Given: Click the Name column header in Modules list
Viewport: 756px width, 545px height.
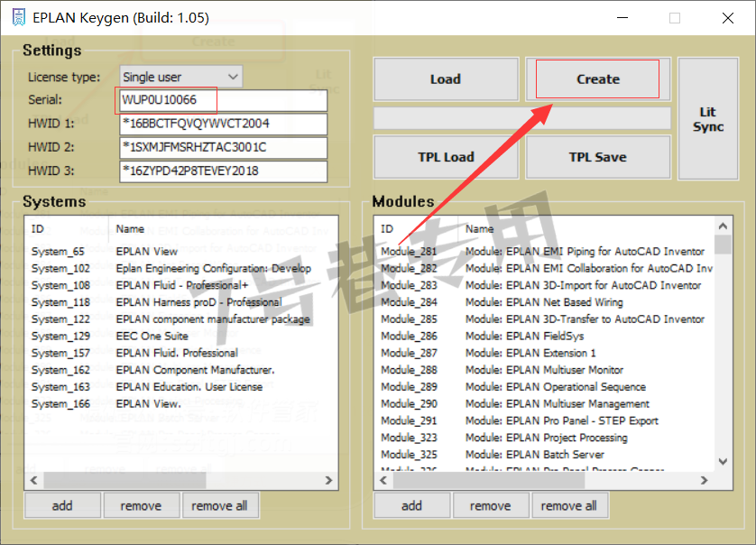Looking at the screenshot, I should coord(586,228).
